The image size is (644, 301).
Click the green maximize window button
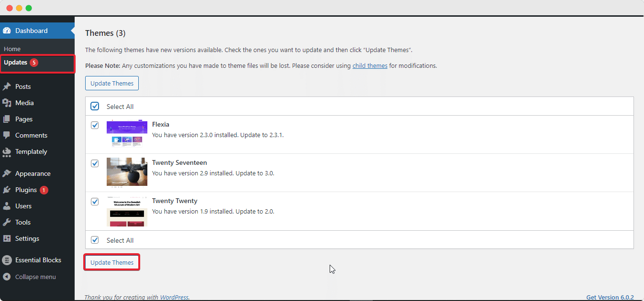tap(29, 8)
